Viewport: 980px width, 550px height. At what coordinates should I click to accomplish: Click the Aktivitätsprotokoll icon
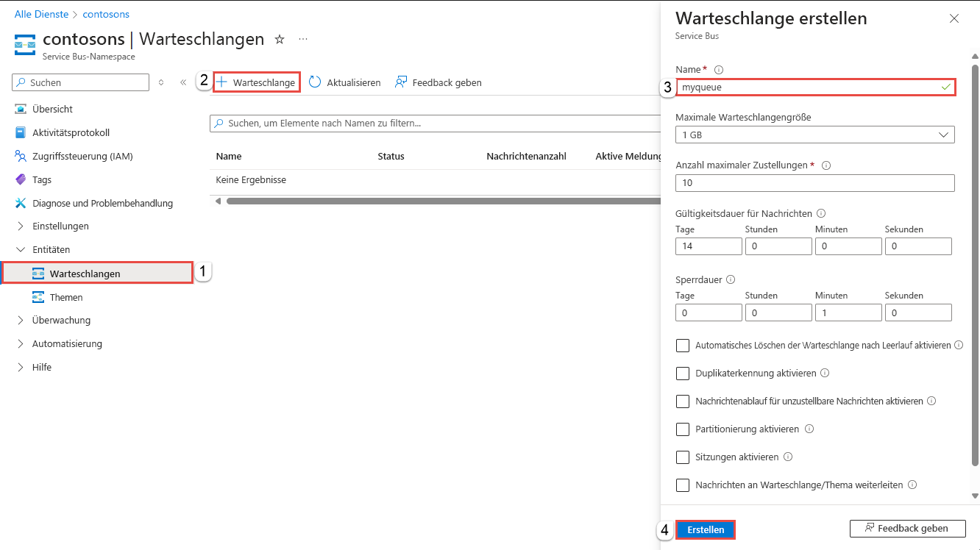[21, 132]
